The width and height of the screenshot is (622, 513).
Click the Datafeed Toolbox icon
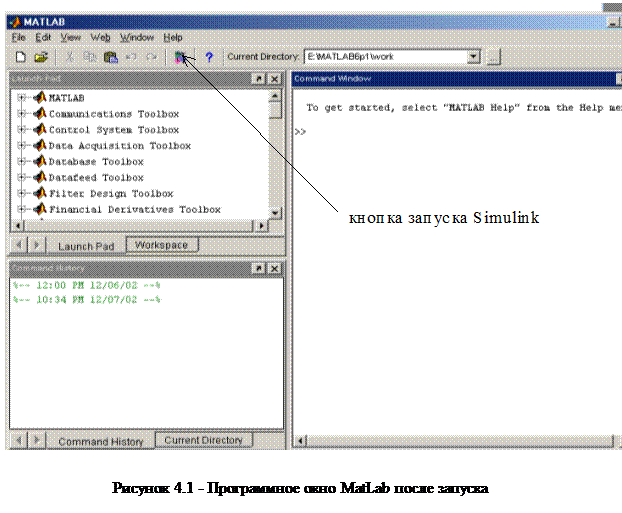40,177
